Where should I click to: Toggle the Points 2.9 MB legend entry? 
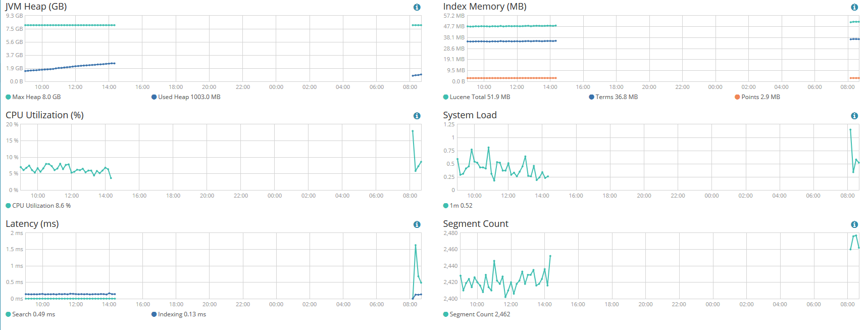coord(757,97)
